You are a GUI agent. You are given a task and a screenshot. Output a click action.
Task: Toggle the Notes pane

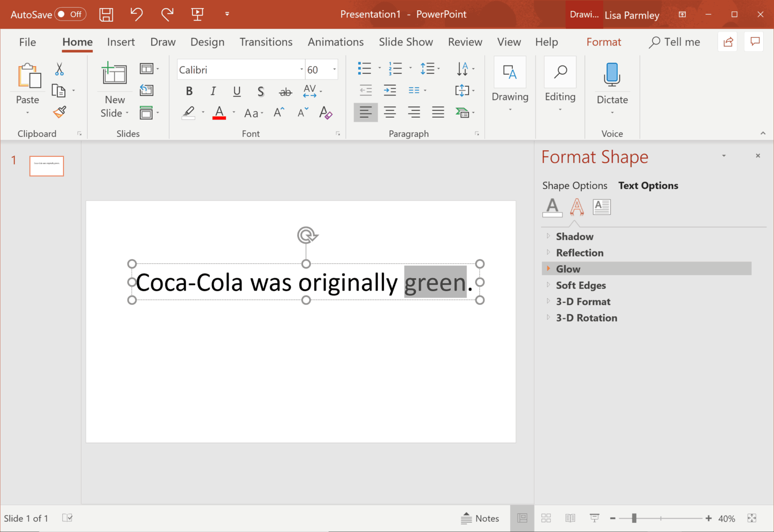pos(480,518)
